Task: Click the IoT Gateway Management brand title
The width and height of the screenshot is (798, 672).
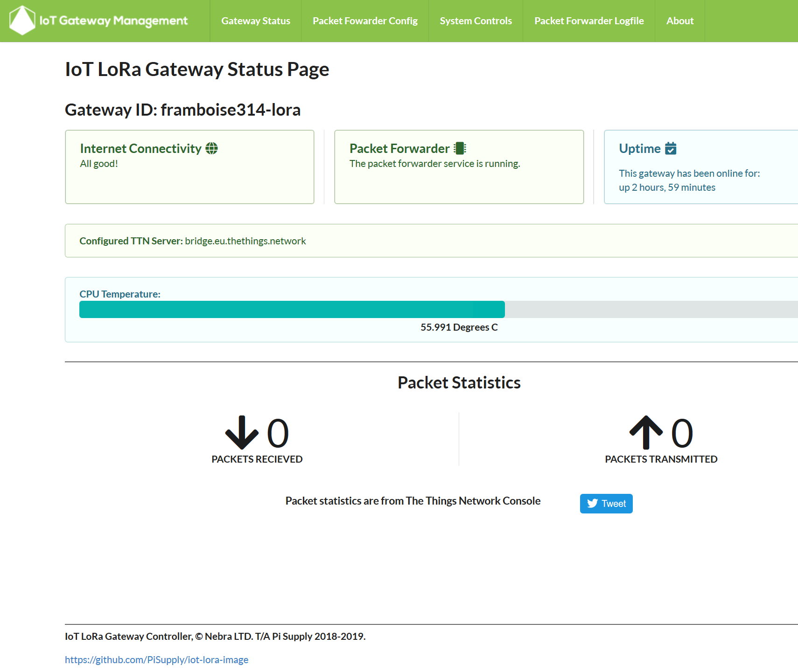Action: 113,21
